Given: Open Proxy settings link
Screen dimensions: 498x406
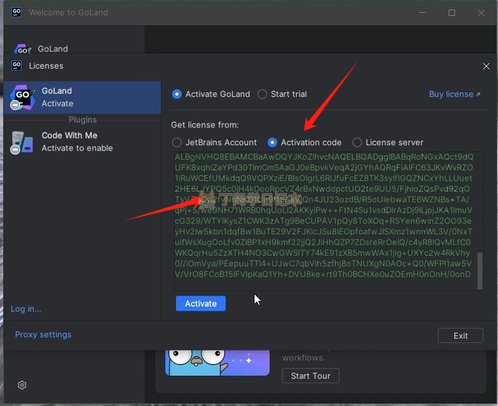Looking at the screenshot, I should [x=43, y=335].
